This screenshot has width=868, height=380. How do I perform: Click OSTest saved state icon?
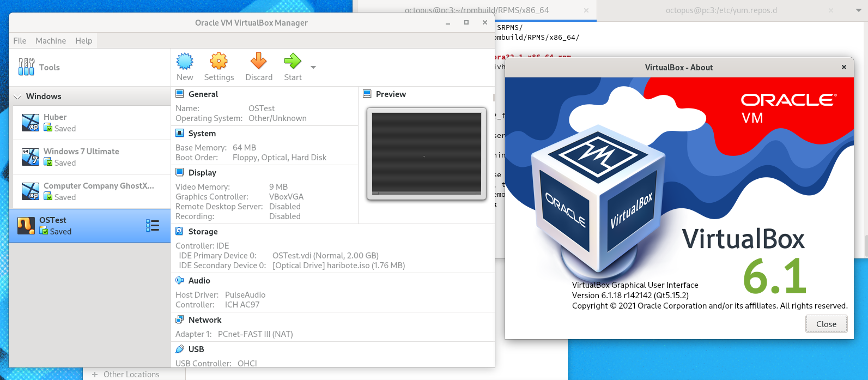click(x=44, y=231)
